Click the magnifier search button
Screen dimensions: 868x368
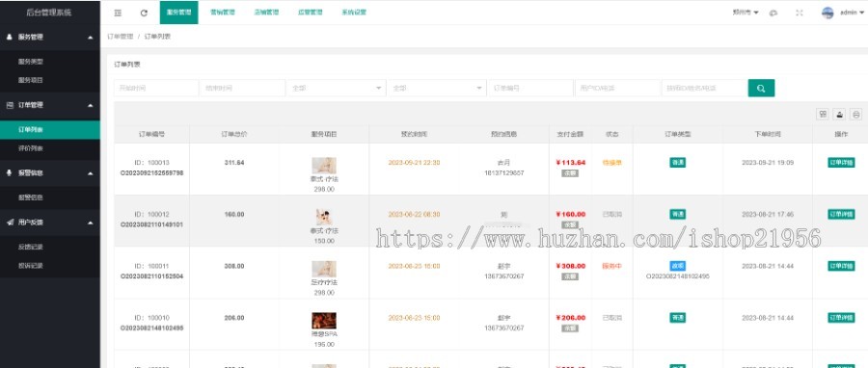[x=761, y=88]
